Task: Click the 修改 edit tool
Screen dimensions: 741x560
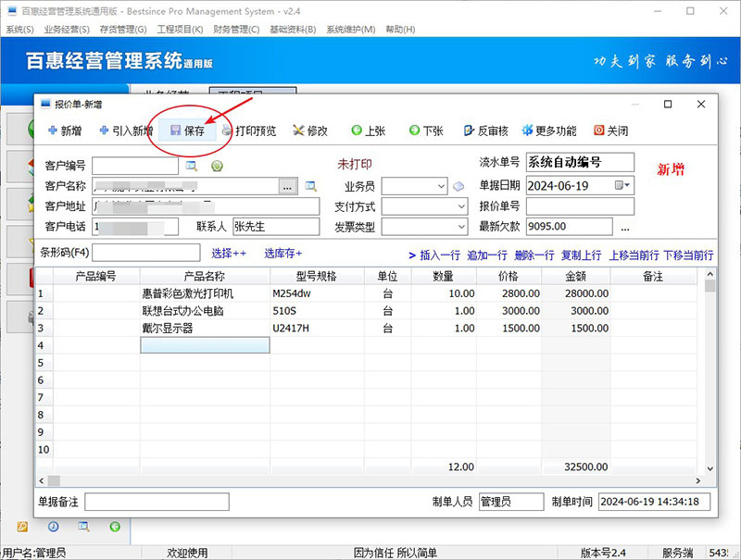Action: tap(310, 131)
